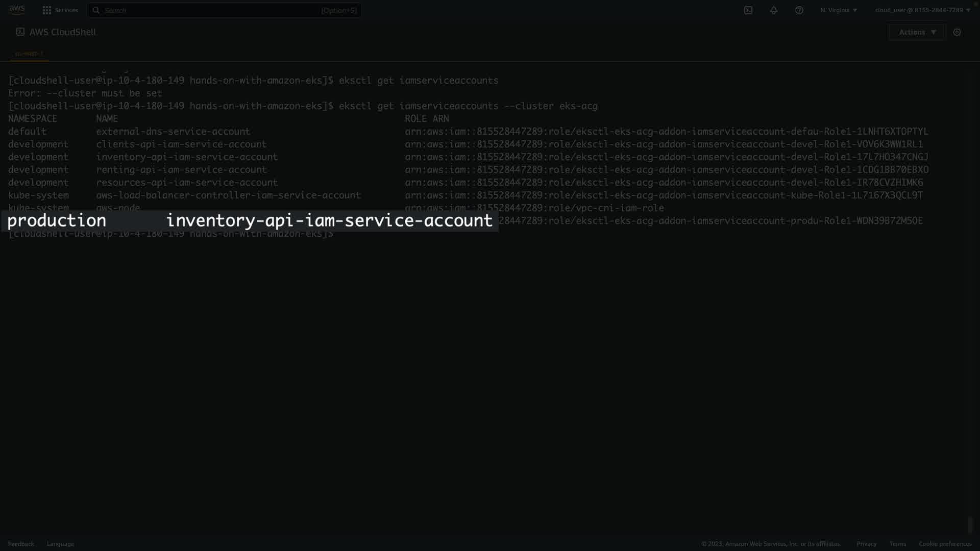980x551 pixels.
Task: Open the Terms link
Action: pos(897,544)
